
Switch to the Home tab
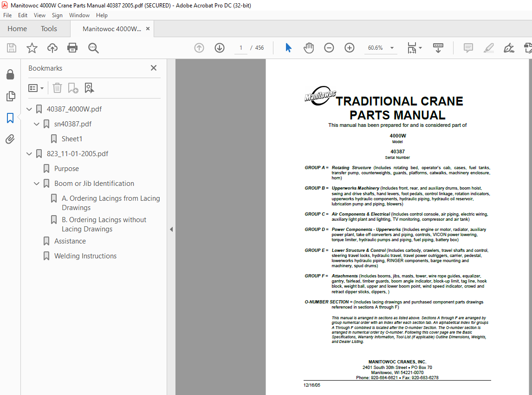tap(17, 29)
